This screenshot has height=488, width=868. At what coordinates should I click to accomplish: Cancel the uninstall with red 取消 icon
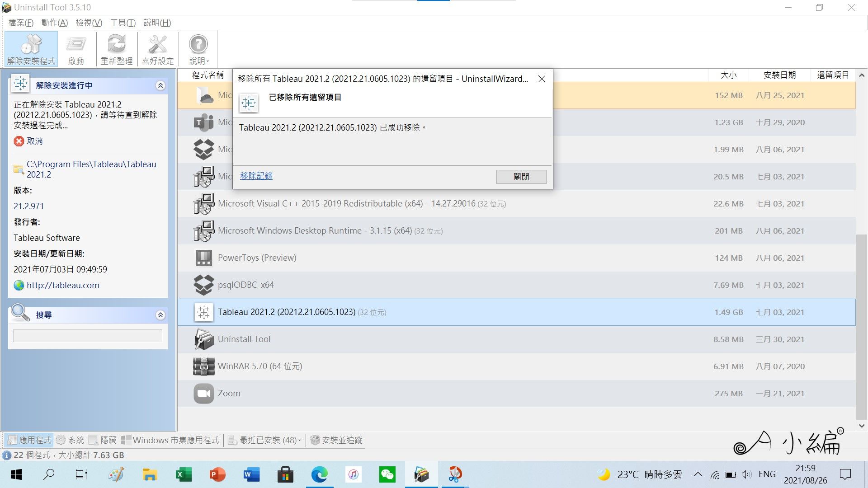19,141
